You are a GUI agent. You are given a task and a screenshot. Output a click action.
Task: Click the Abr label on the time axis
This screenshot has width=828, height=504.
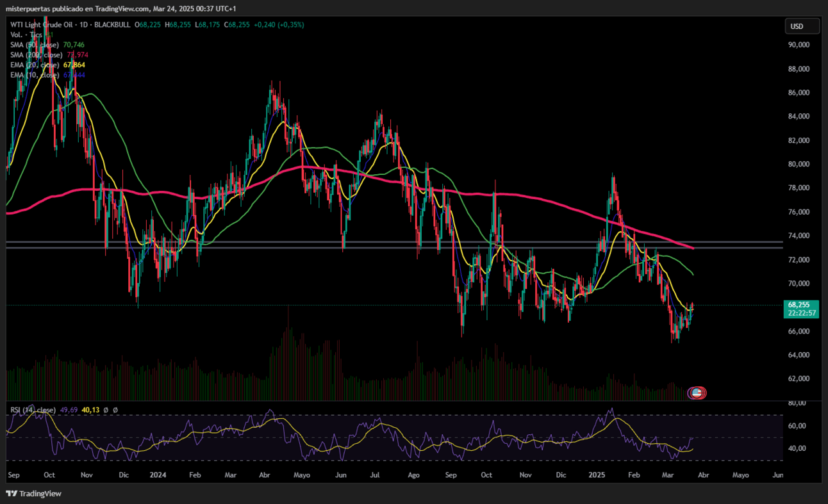click(702, 475)
